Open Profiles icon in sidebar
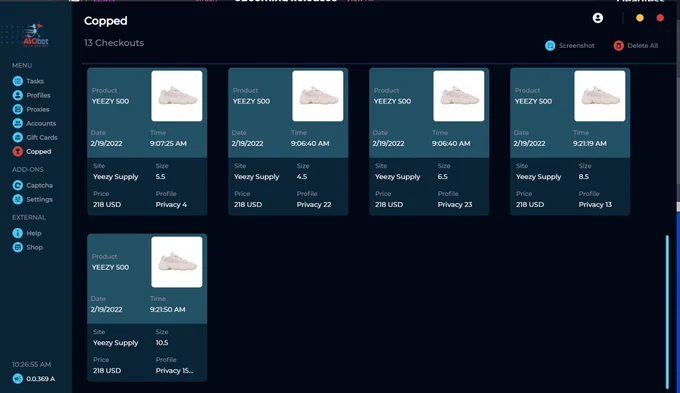 [x=18, y=95]
